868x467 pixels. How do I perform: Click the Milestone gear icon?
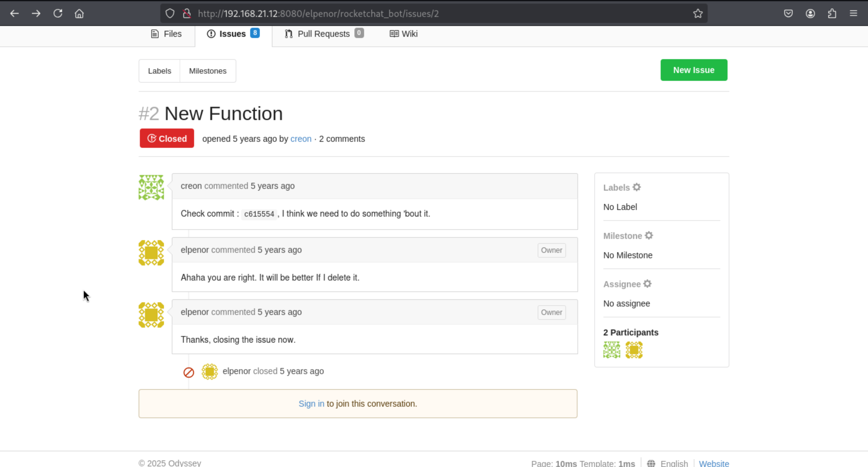click(x=649, y=235)
